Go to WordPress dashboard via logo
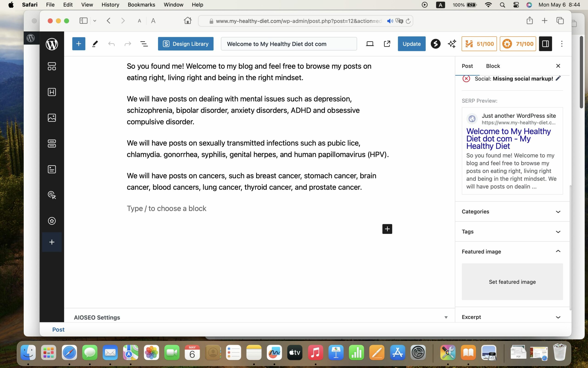The width and height of the screenshot is (588, 368). (x=52, y=44)
